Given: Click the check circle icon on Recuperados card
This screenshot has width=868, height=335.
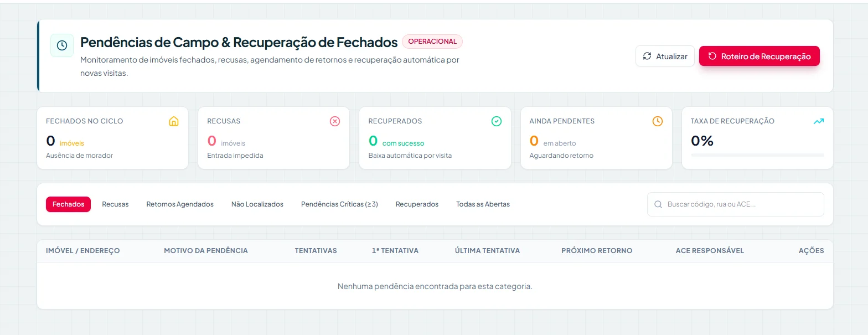Looking at the screenshot, I should click(x=497, y=121).
